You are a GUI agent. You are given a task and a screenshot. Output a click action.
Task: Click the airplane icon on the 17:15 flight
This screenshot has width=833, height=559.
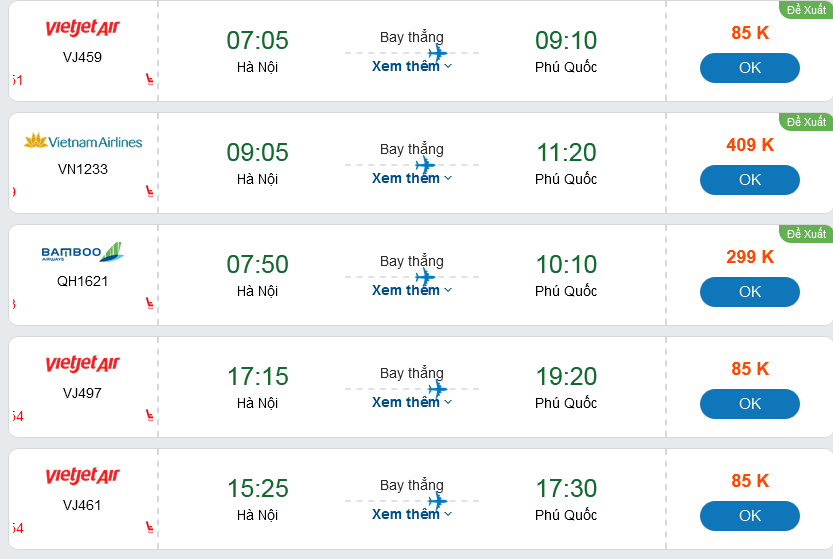pyautogui.click(x=437, y=388)
